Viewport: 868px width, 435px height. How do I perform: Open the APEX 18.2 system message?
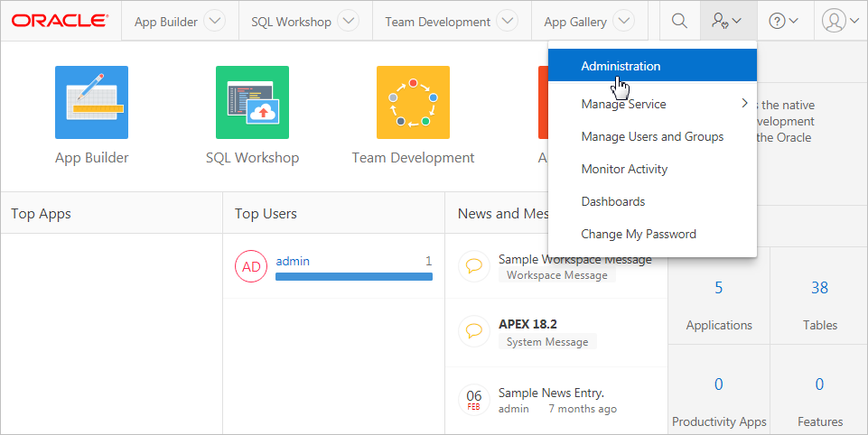coord(527,324)
